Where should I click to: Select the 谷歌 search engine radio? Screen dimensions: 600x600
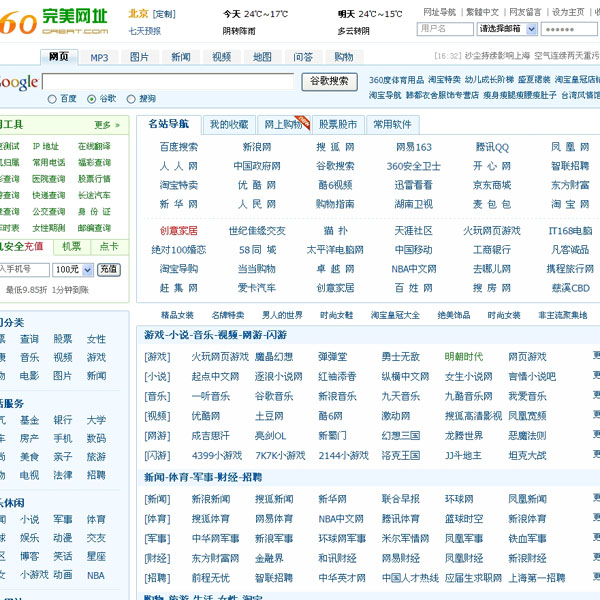91,99
